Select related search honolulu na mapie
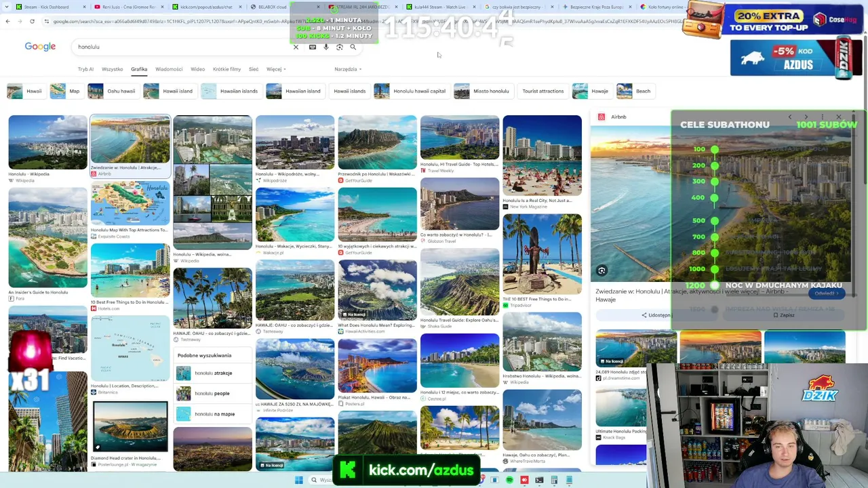Screen dimensions: 868x488 pos(212,413)
